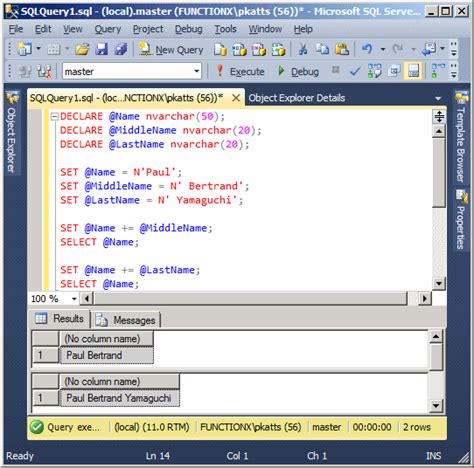Click the editor scroll down arrow
Viewport: 474px width, 468px height.
click(x=439, y=283)
